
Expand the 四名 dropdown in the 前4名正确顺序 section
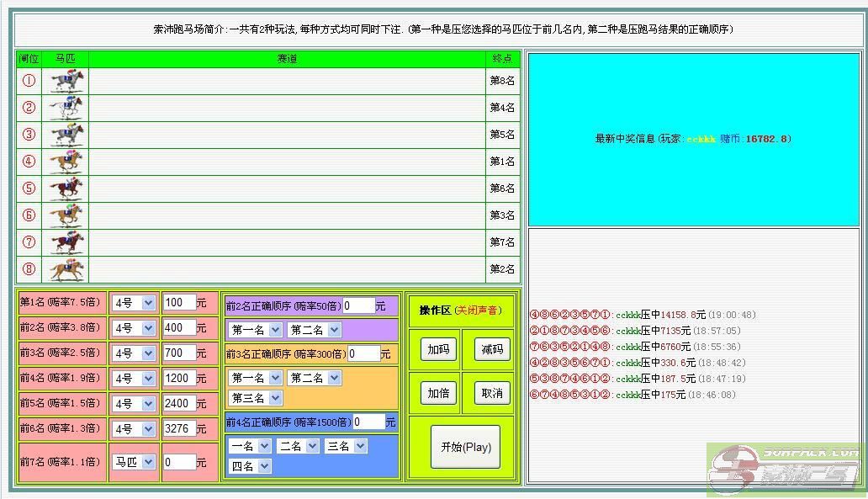[x=250, y=465]
